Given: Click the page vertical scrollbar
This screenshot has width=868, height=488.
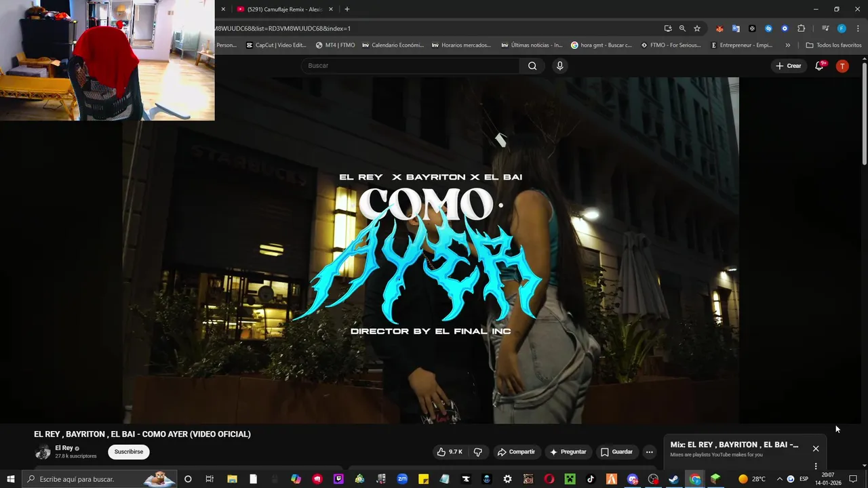Looking at the screenshot, I should pos(865,113).
